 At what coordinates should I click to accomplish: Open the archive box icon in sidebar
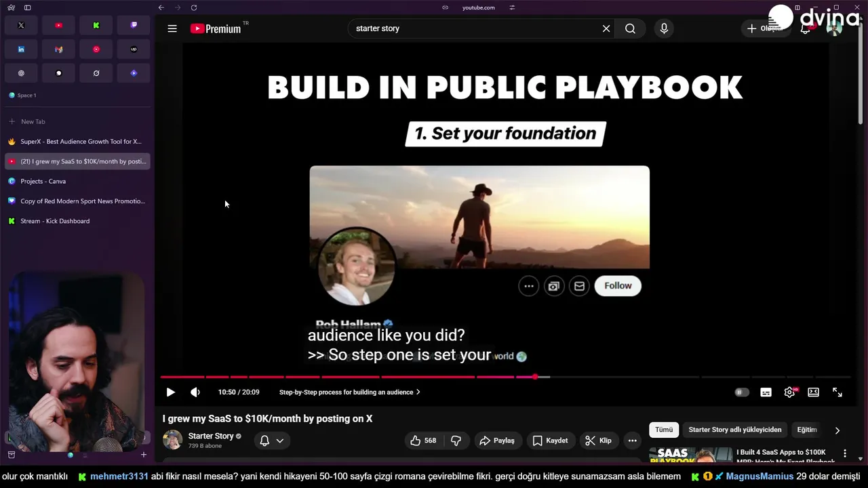[12, 455]
